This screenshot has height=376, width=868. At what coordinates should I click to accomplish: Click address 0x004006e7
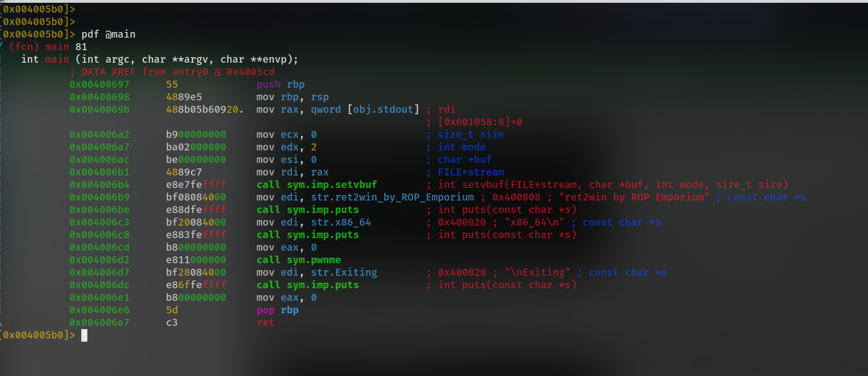[x=99, y=323]
